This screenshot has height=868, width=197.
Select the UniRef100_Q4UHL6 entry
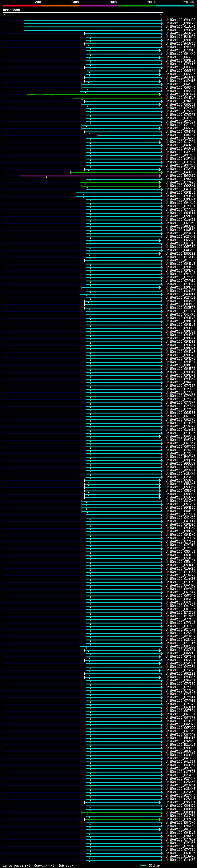pyautogui.click(x=180, y=172)
